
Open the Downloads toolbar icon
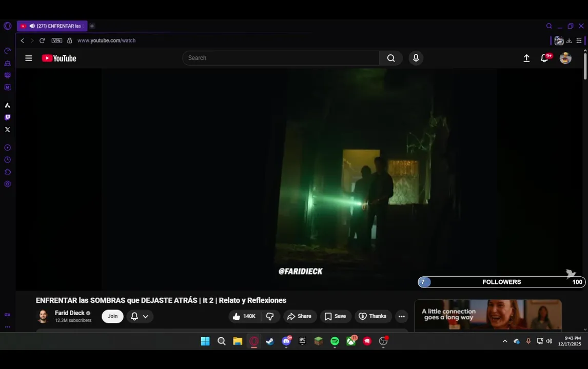(x=569, y=40)
